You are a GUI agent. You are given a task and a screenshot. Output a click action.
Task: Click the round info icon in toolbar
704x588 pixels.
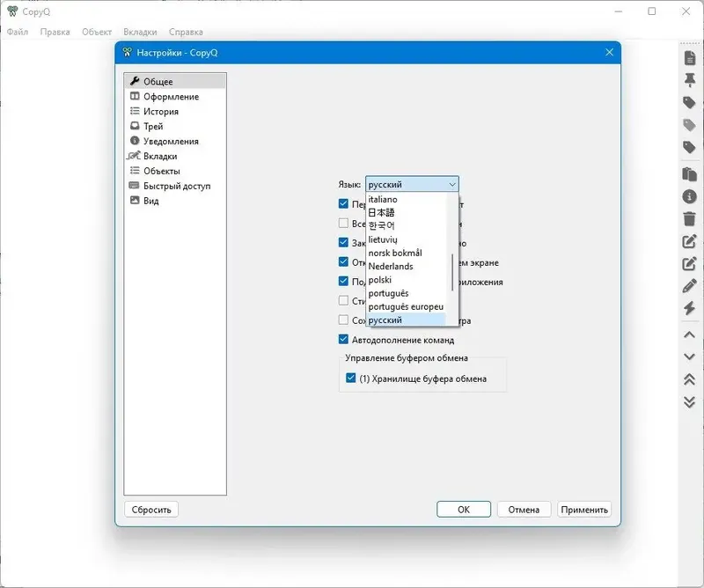tap(689, 196)
